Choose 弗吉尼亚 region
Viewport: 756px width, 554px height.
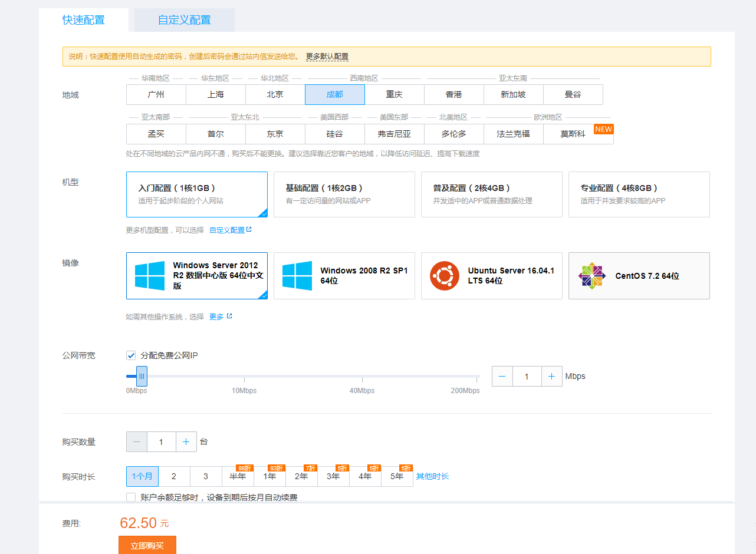(x=395, y=134)
